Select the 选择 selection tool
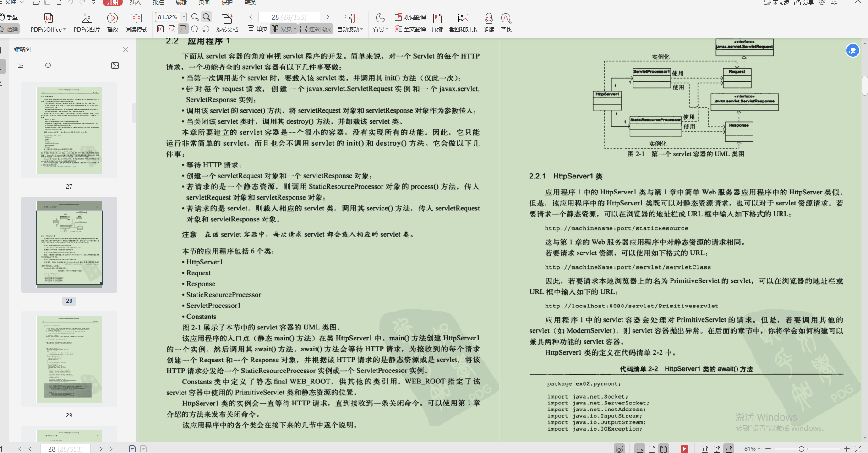 [9, 29]
